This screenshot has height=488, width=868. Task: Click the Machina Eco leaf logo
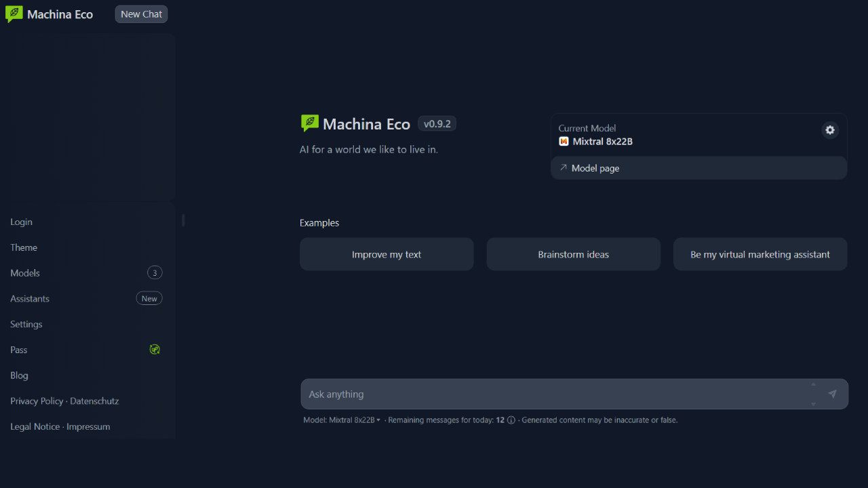tap(13, 14)
